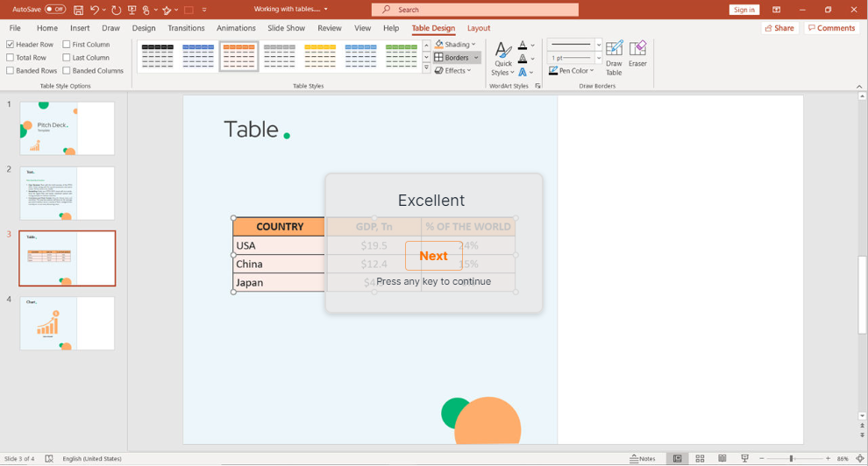Switch to Slide Sorter view
The width and height of the screenshot is (868, 466).
[x=700, y=458]
